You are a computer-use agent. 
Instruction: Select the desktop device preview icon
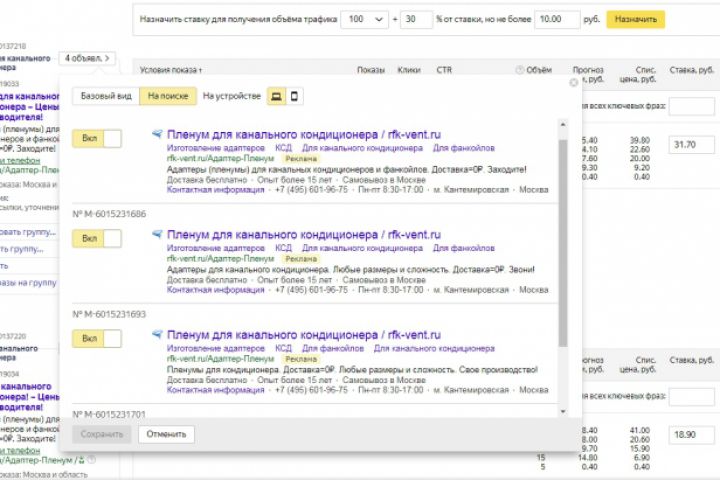tap(276, 96)
